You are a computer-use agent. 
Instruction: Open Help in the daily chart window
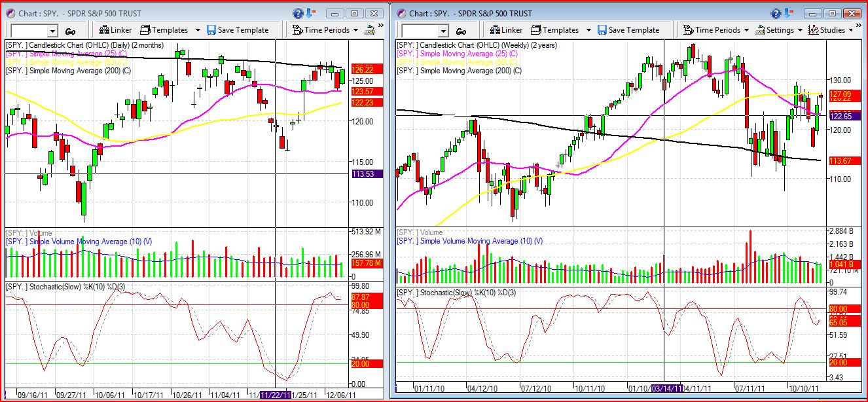pos(298,13)
